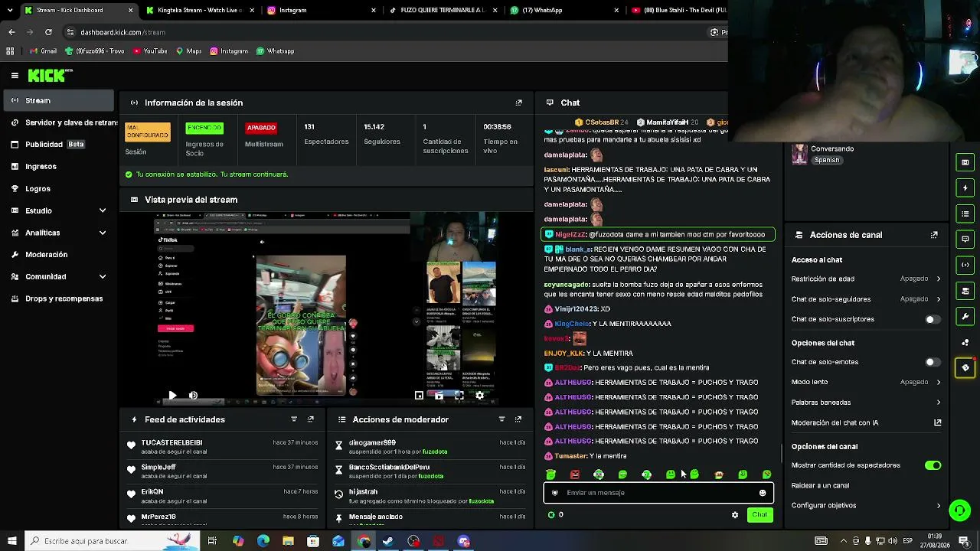
Task: Open filter options in Acciones de moderador
Action: (501, 419)
